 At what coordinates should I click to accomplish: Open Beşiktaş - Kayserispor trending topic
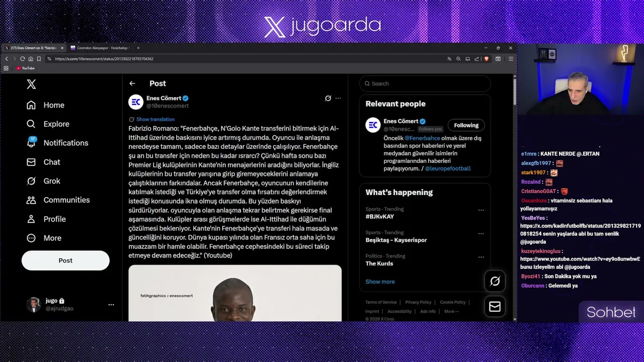pyautogui.click(x=396, y=240)
